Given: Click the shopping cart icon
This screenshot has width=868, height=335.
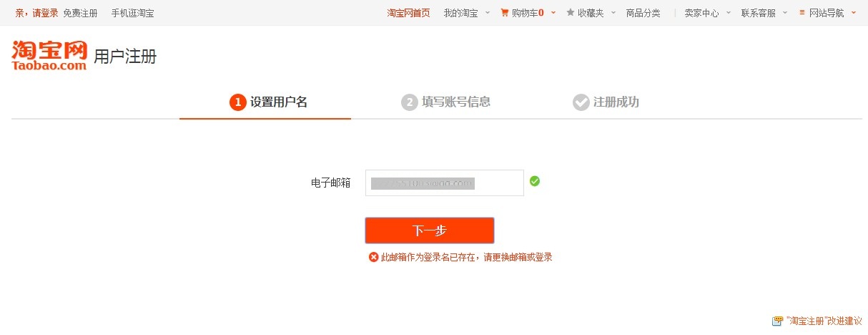Looking at the screenshot, I should click(505, 13).
